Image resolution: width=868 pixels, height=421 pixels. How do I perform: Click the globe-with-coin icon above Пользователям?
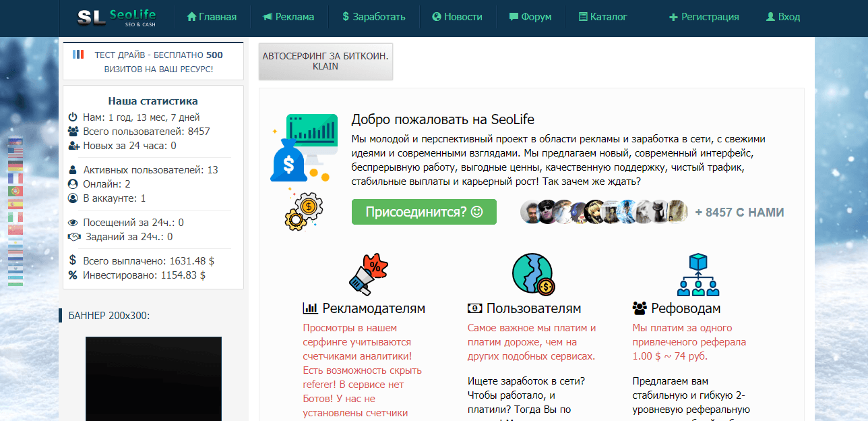click(x=532, y=273)
